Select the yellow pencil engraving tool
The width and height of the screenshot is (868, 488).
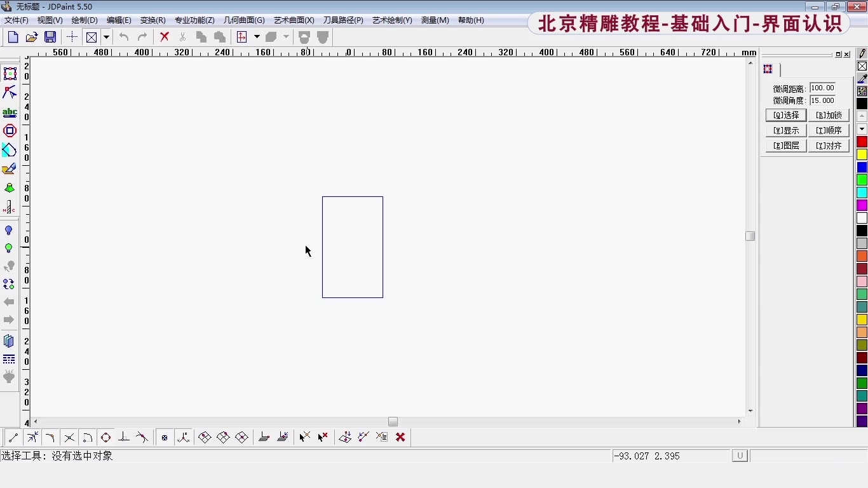[x=10, y=169]
